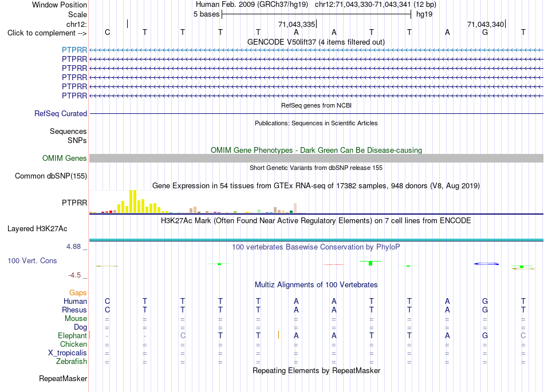Click the chr12: ruler label
Image resolution: width=544 pixels, height=392 pixels.
pyautogui.click(x=77, y=24)
